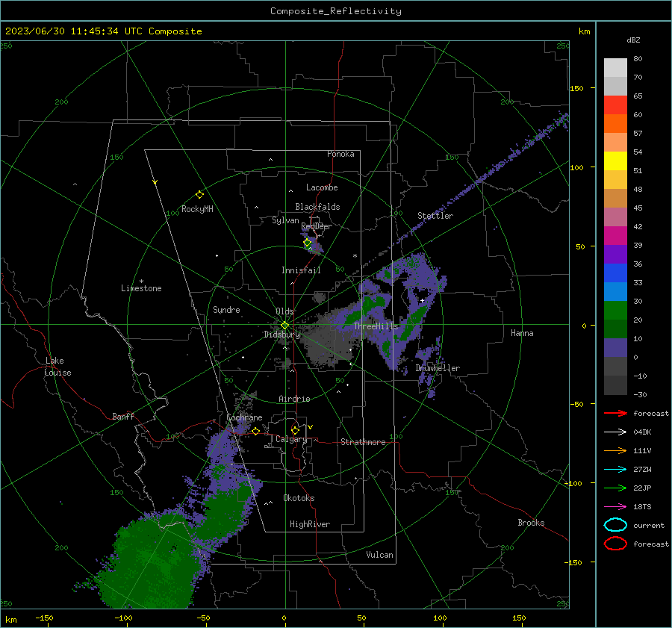This screenshot has width=672, height=628.
Task: Click the dBZ legend heading
Action: point(633,40)
